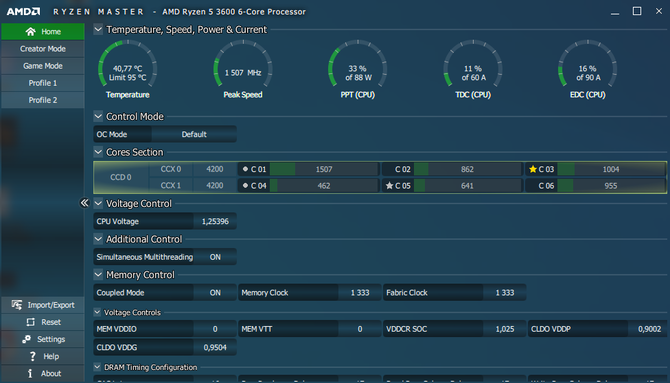Click the CCX 1 4200 speed value
Image resolution: width=670 pixels, height=383 pixels.
tap(215, 186)
